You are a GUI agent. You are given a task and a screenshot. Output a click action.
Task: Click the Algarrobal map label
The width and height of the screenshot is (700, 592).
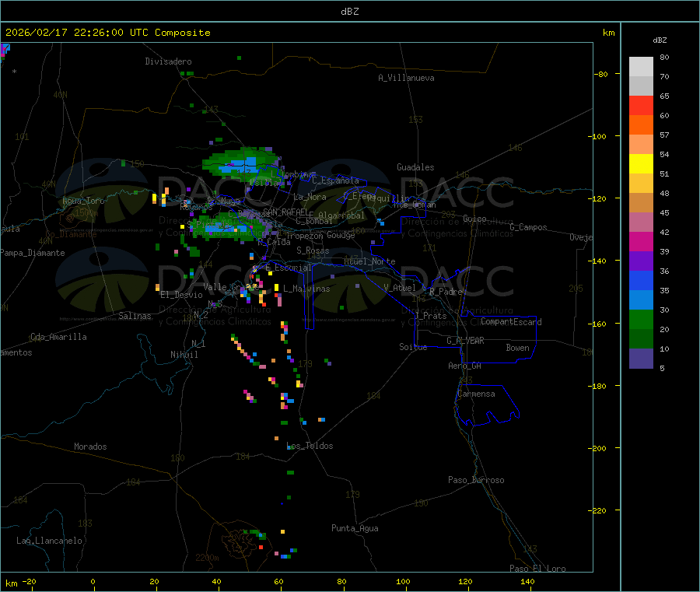click(x=341, y=215)
